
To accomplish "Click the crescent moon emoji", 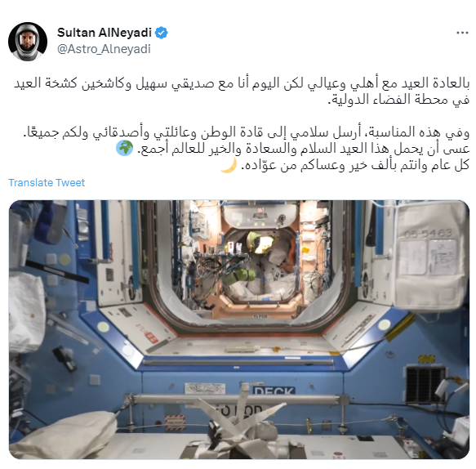I will (229, 165).
